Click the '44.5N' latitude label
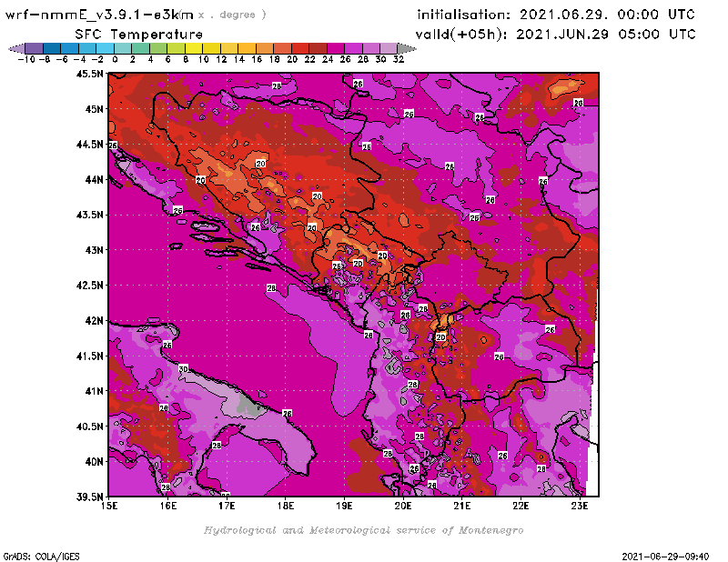Viewport: 728px width, 562px height. [89, 144]
